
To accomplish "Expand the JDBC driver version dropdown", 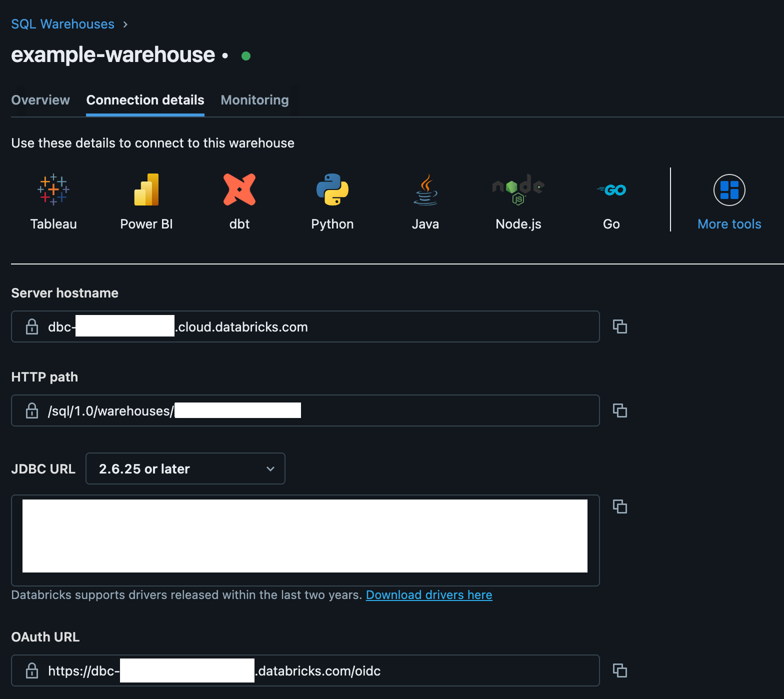I will point(185,468).
